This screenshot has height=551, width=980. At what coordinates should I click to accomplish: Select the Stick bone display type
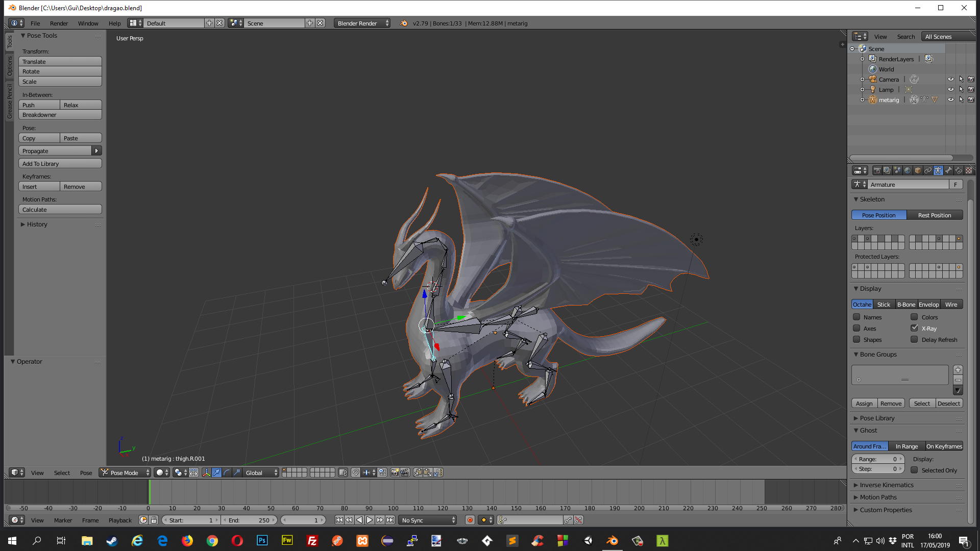pos(884,304)
